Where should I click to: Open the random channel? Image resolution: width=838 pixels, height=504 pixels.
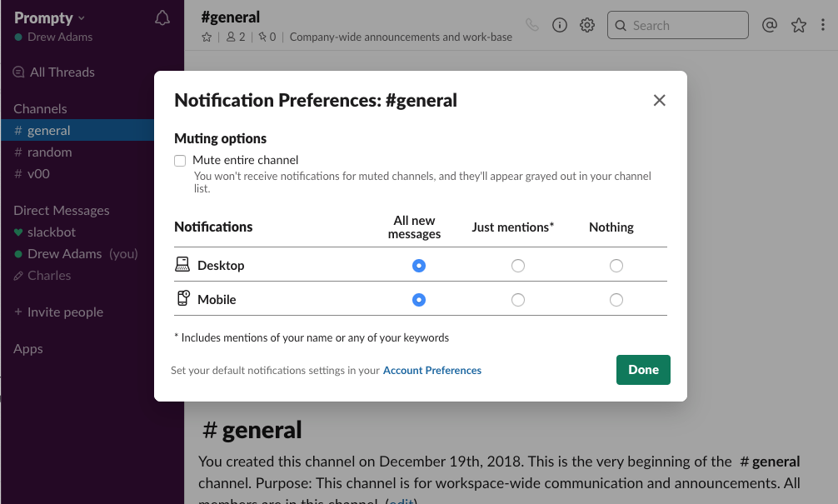pyautogui.click(x=49, y=152)
